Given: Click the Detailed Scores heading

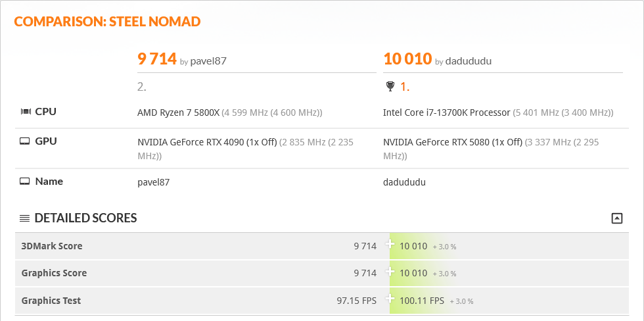Looking at the screenshot, I should coord(85,218).
